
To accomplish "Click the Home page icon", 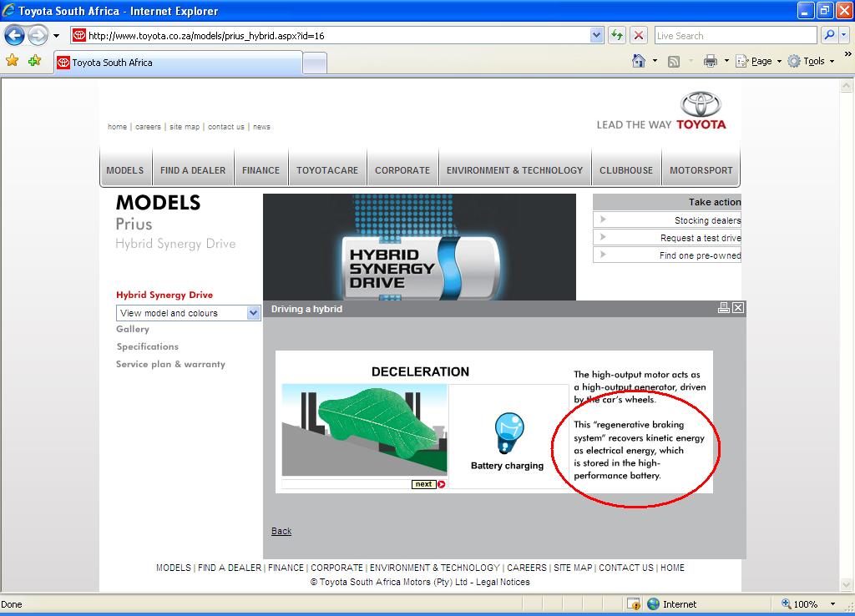I will (639, 61).
